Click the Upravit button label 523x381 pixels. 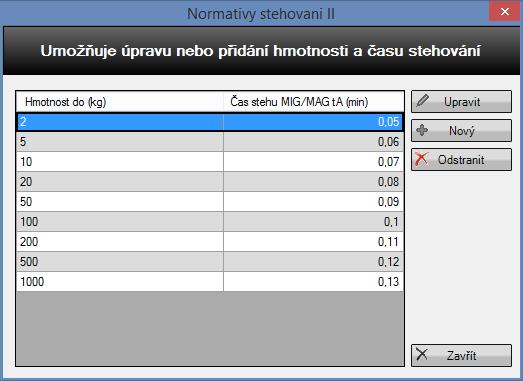[462, 102]
